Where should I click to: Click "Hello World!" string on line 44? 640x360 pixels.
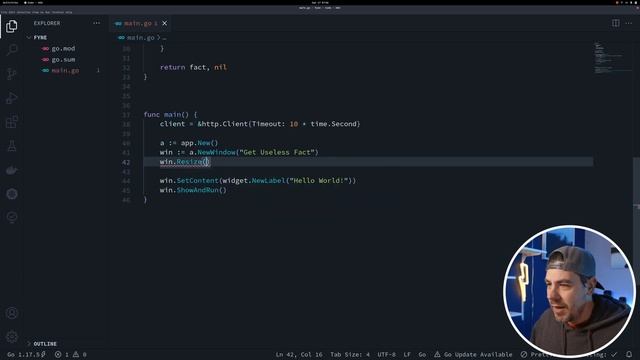pos(320,180)
